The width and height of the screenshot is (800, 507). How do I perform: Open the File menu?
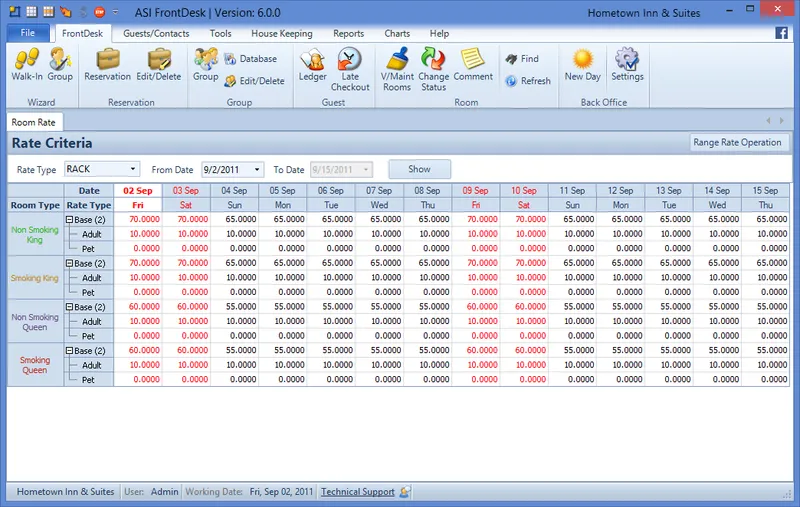click(28, 33)
